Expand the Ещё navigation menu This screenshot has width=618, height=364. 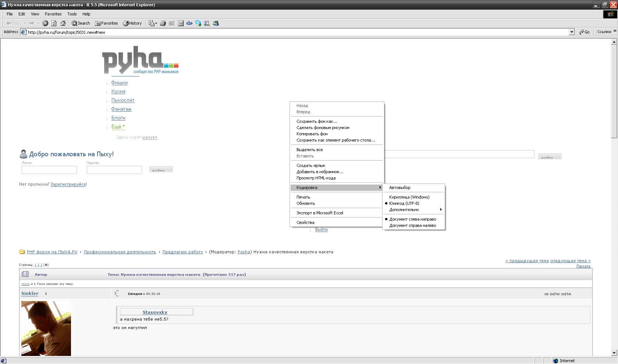(118, 127)
